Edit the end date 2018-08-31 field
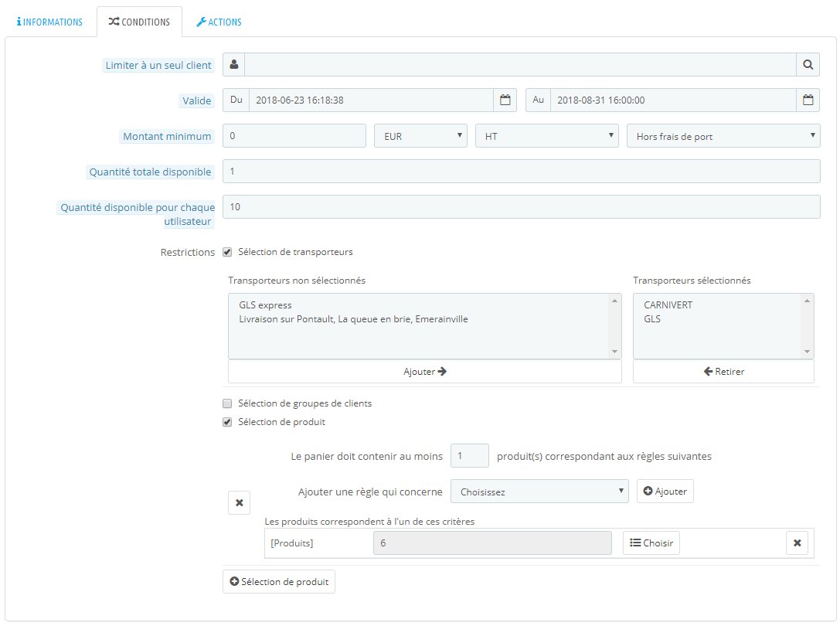Screen dimensions: 840x626 tap(673, 100)
